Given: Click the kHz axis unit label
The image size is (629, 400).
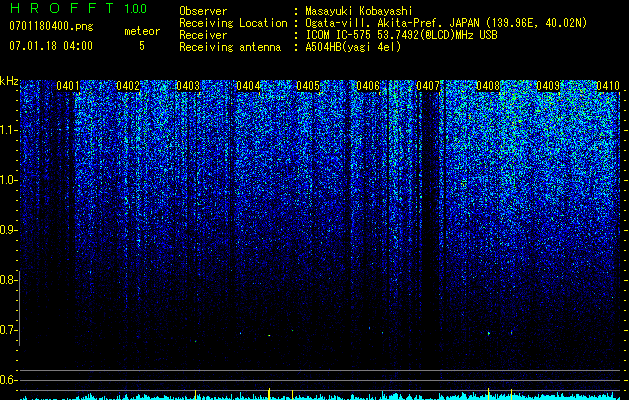Looking at the screenshot, I should click(9, 81).
